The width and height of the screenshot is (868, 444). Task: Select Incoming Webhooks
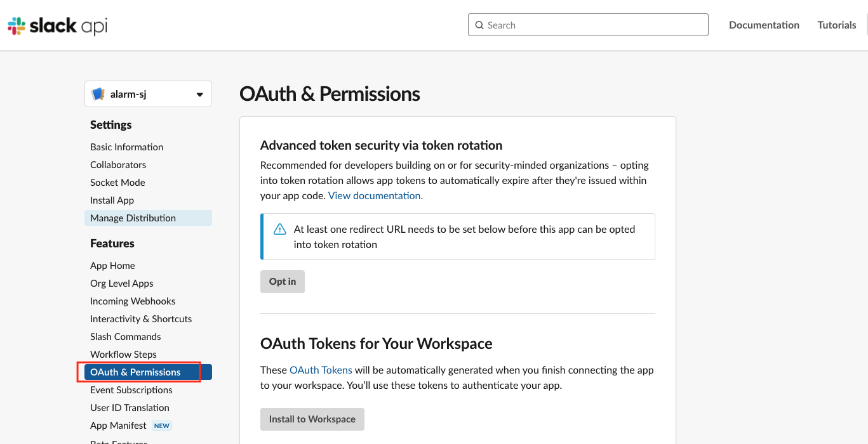coord(133,301)
